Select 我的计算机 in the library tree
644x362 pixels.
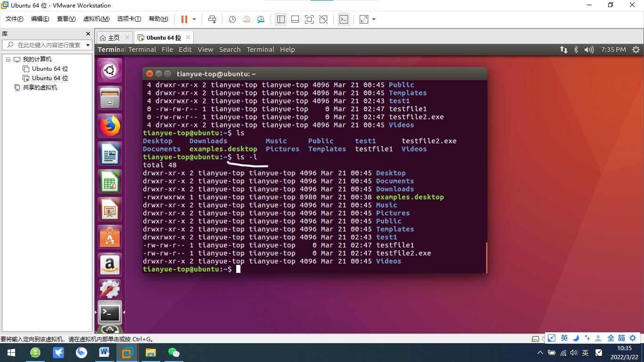click(37, 59)
